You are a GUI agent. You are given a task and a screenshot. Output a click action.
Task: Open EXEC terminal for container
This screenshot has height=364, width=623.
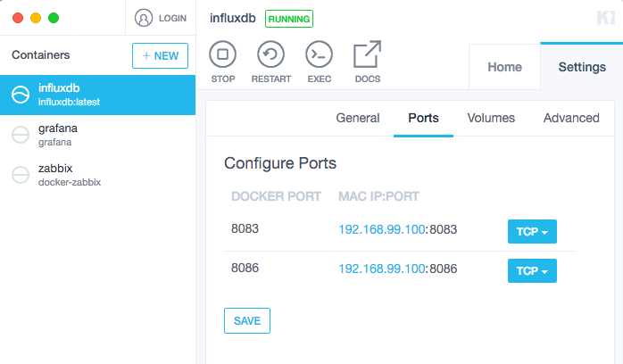[x=319, y=62]
